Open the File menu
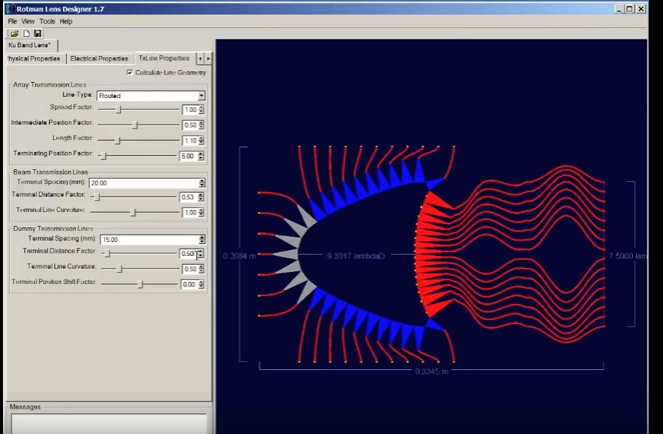Image resolution: width=663 pixels, height=434 pixels. [12, 21]
